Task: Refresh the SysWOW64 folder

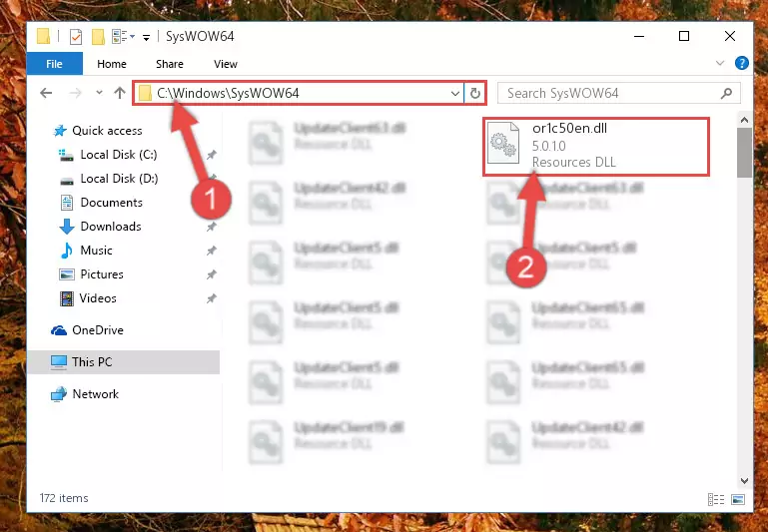Action: coord(475,93)
